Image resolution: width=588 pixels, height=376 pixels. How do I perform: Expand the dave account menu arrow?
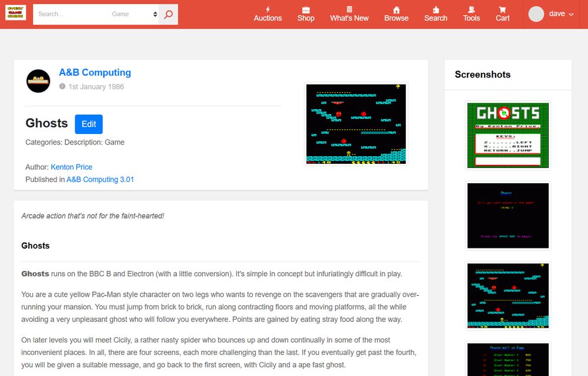coord(571,15)
